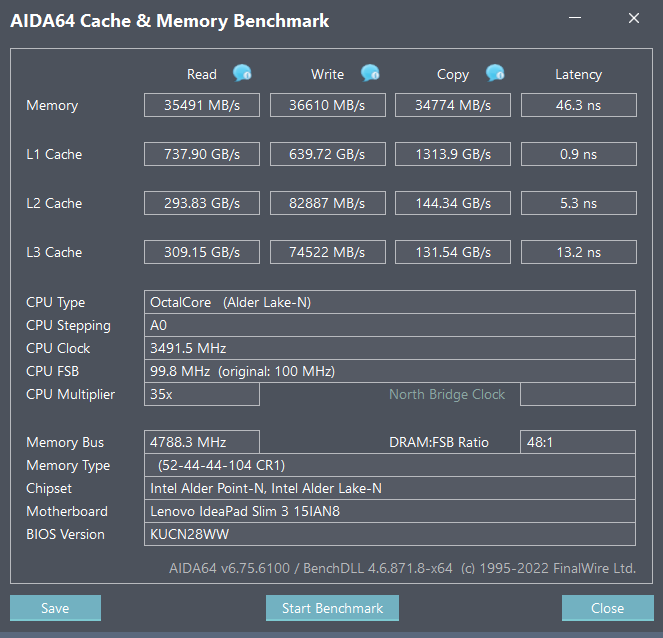The width and height of the screenshot is (663, 638).
Task: Click the Read column info bubble icon
Action: pyautogui.click(x=242, y=73)
